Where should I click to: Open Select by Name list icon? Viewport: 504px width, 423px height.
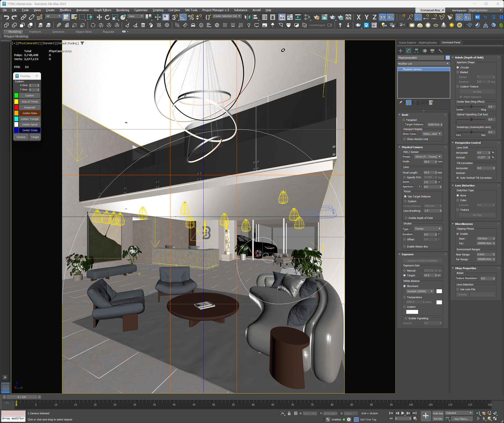point(74,17)
